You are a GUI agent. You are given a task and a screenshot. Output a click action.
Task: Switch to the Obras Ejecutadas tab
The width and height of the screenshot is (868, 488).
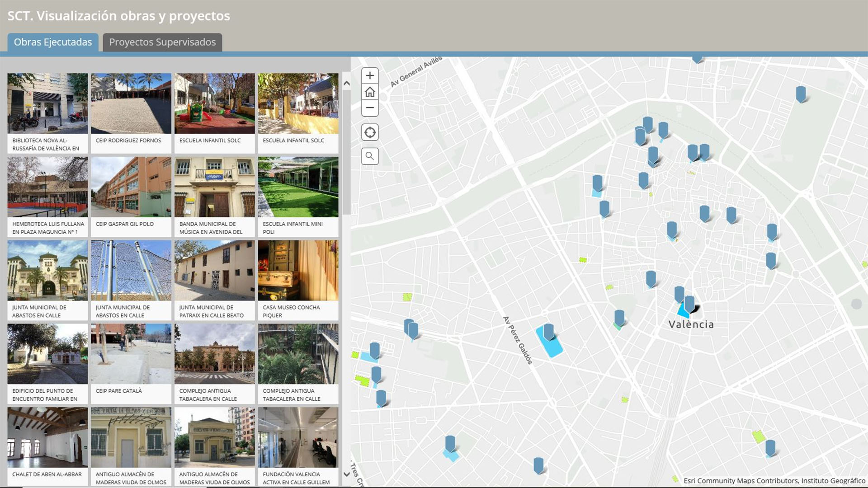53,42
